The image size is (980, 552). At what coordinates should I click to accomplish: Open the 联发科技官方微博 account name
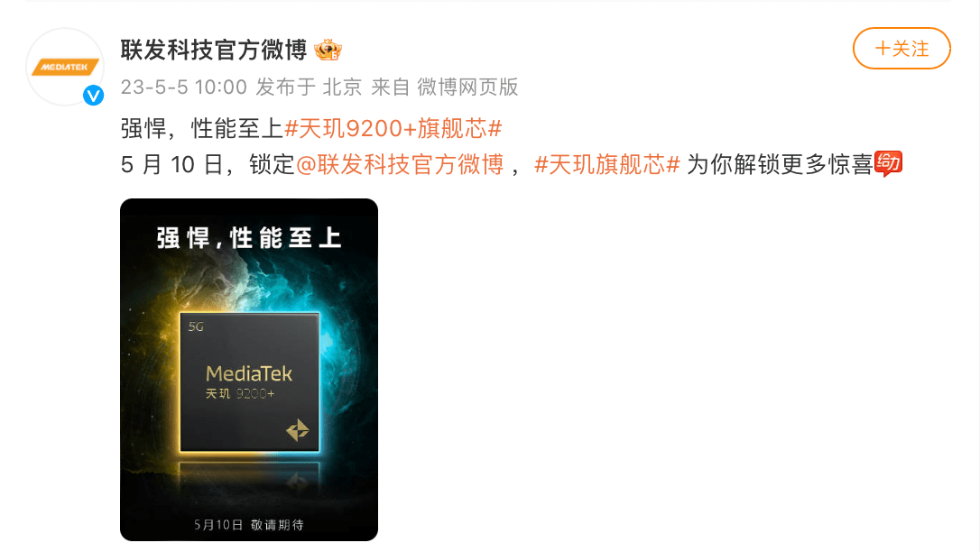coord(214,50)
